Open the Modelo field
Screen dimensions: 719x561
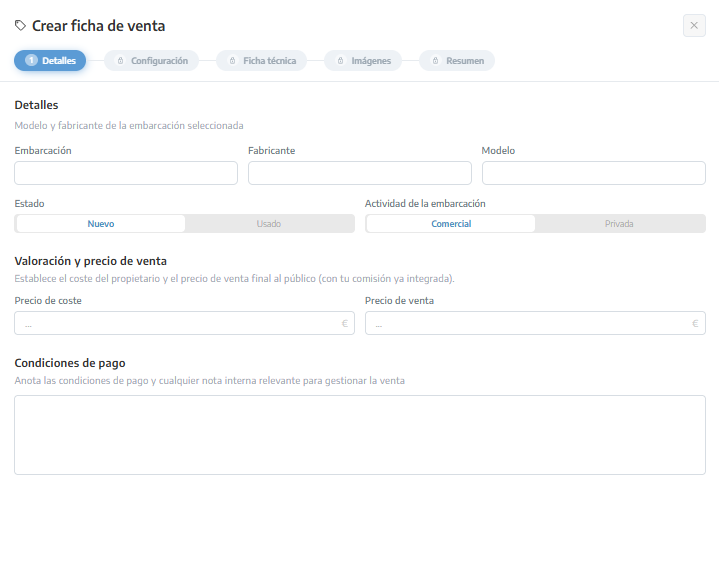click(594, 173)
